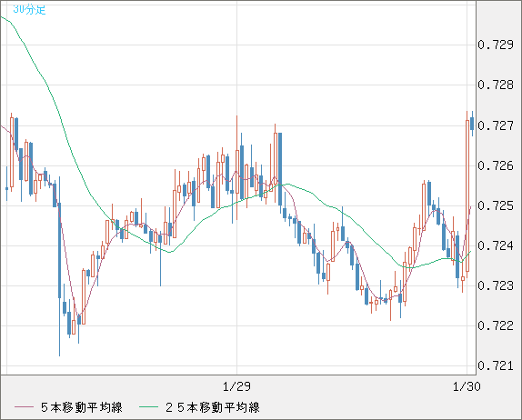Click the 0.726 price axis label
This screenshot has height=420, width=522.
click(496, 165)
